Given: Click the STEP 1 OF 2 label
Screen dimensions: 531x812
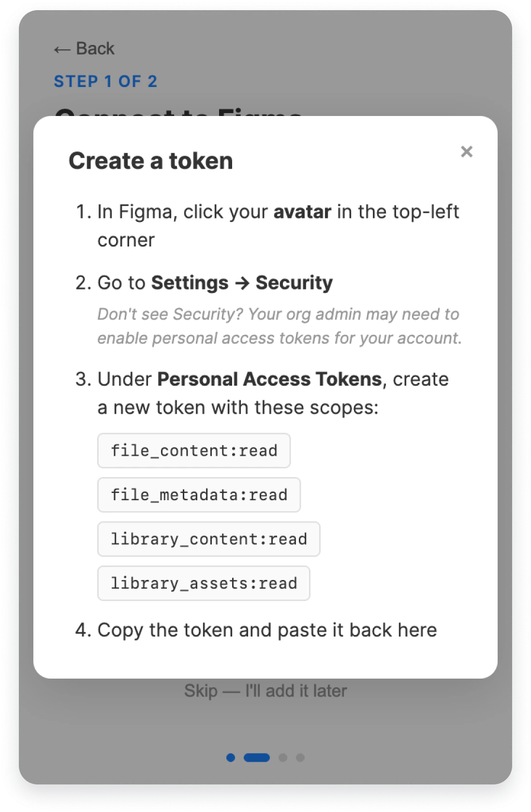Looking at the screenshot, I should click(106, 81).
